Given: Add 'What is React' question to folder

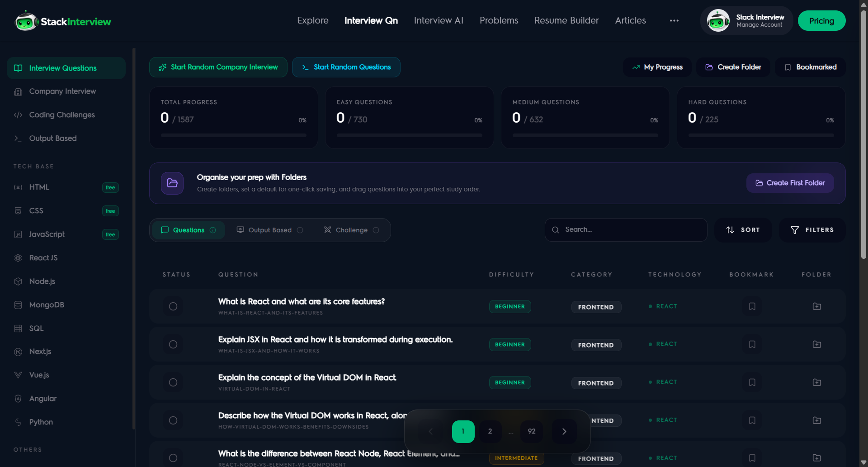Looking at the screenshot, I should pos(817,306).
